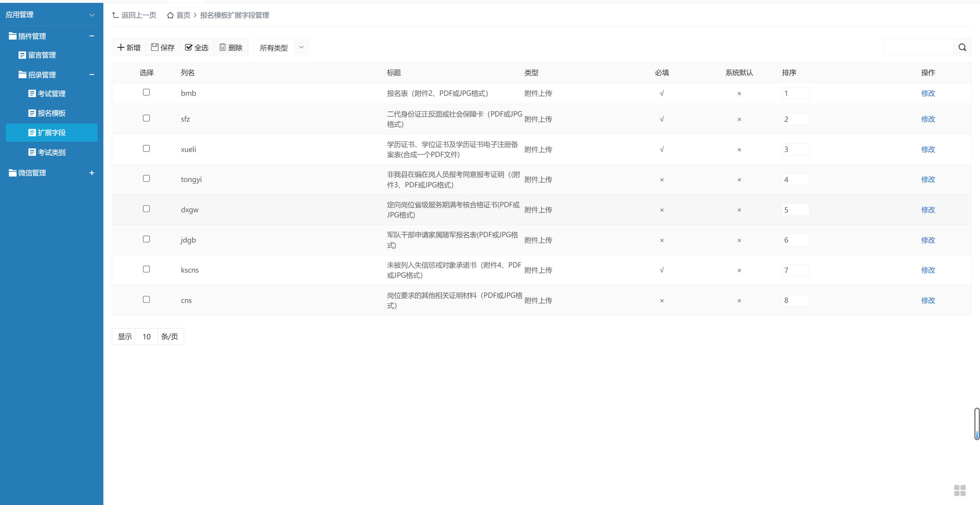This screenshot has width=980, height=505.
Task: Click the trash icon on 删除
Action: click(x=223, y=47)
